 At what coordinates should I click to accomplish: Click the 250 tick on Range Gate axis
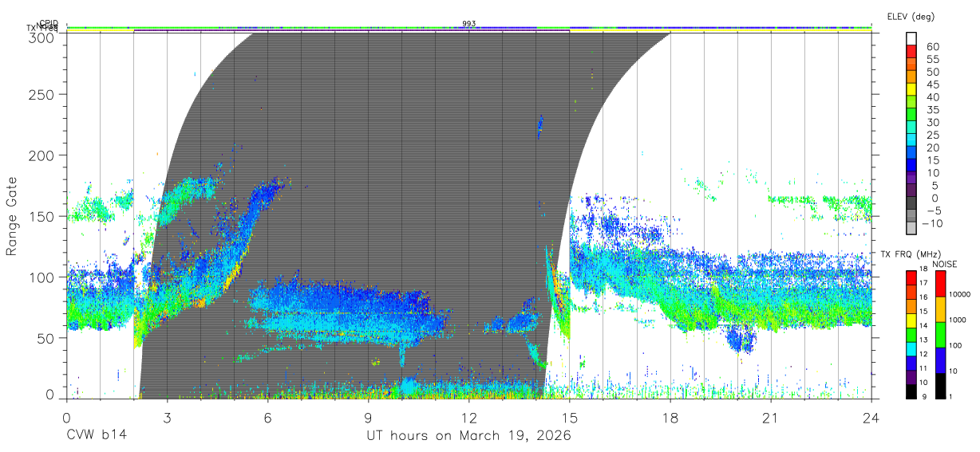(x=42, y=94)
